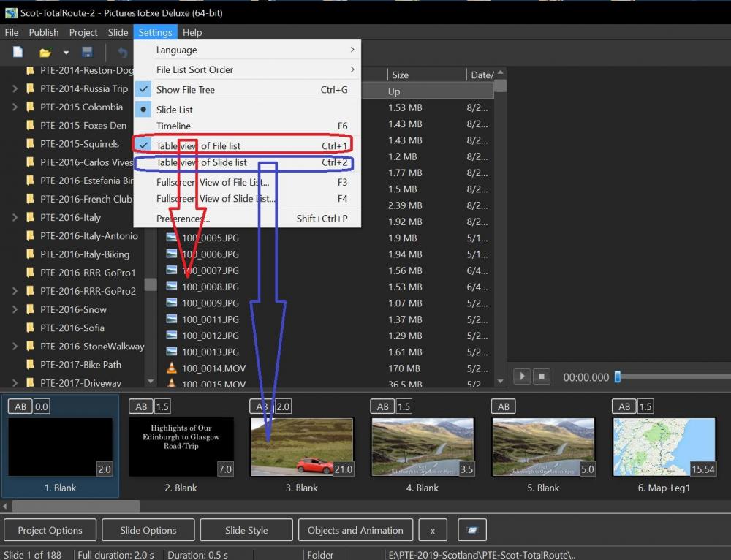The image size is (731, 560).
Task: Open the Publish menu
Action: coord(44,32)
